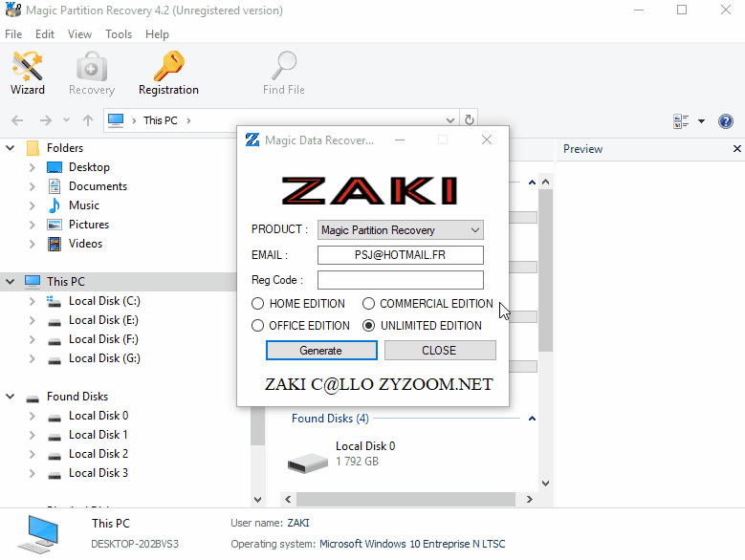Expand the Desktop tree node

coord(32,167)
